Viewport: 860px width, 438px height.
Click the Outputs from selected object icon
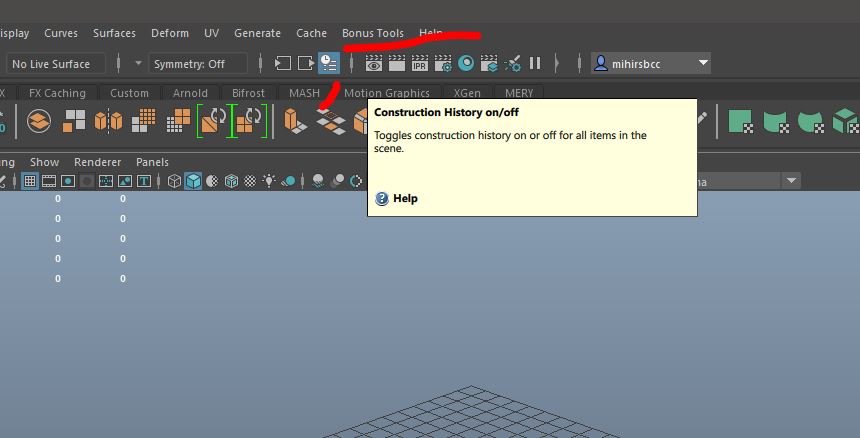coord(306,64)
